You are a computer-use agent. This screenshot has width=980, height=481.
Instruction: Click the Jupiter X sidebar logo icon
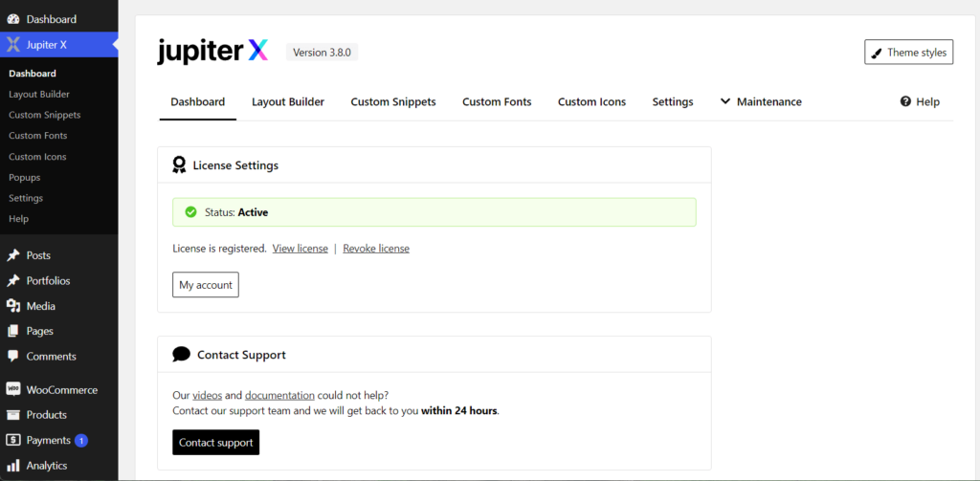pos(13,44)
